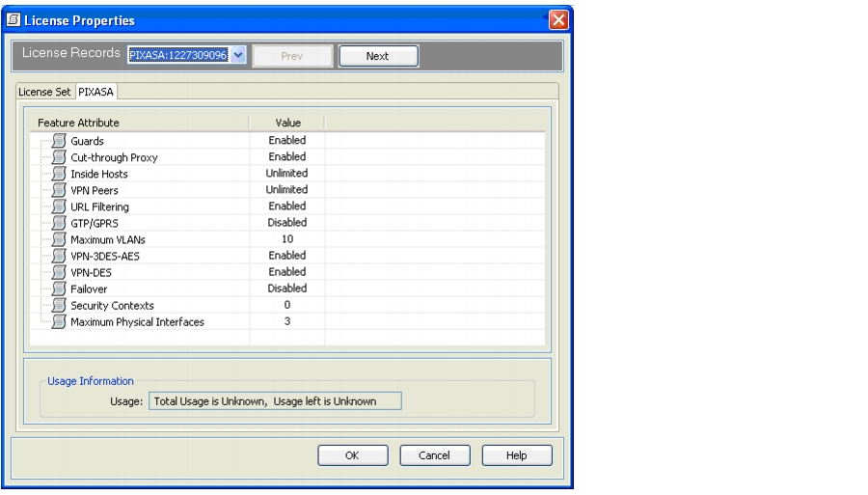Select the Maximum VLANs label

click(x=107, y=239)
